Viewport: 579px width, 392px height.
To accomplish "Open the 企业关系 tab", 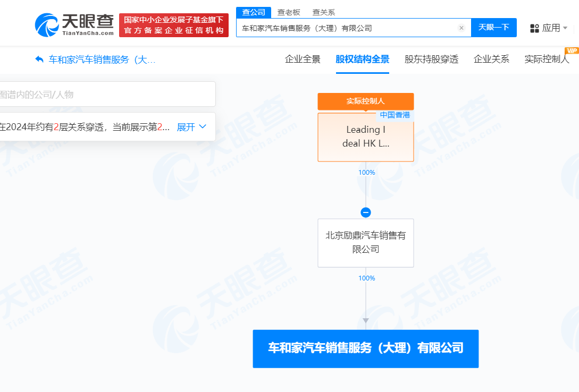I will pyautogui.click(x=491, y=59).
